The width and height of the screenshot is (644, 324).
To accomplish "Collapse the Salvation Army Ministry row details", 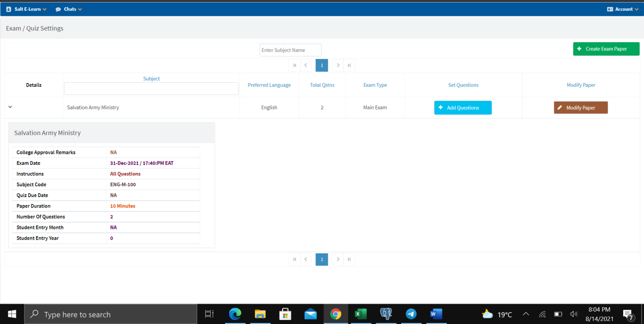I will coord(10,107).
